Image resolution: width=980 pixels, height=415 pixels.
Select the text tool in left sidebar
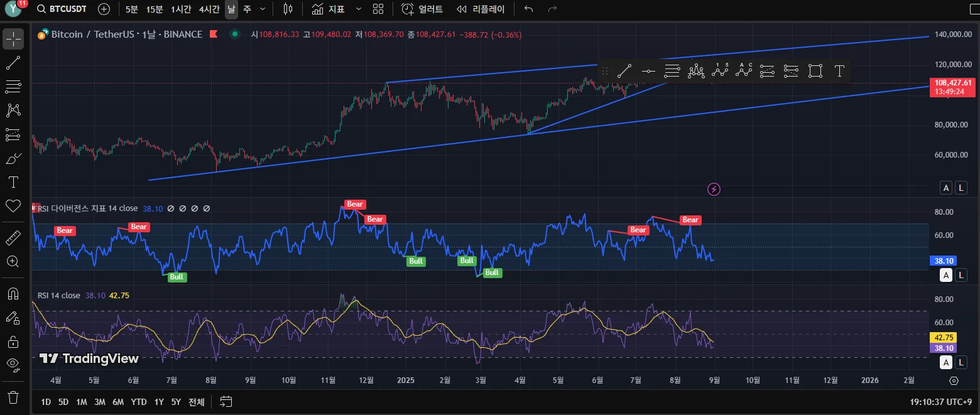13,182
